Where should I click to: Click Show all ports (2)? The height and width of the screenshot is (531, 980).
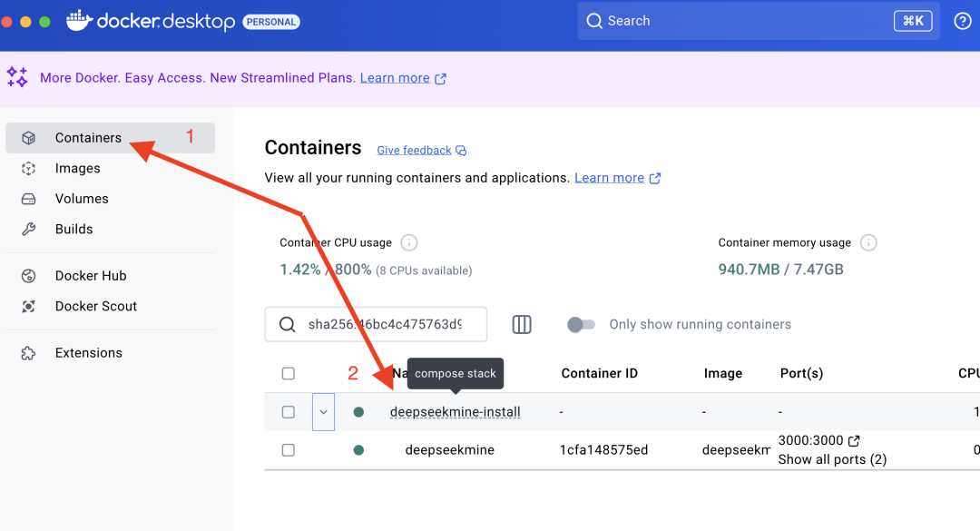point(832,459)
